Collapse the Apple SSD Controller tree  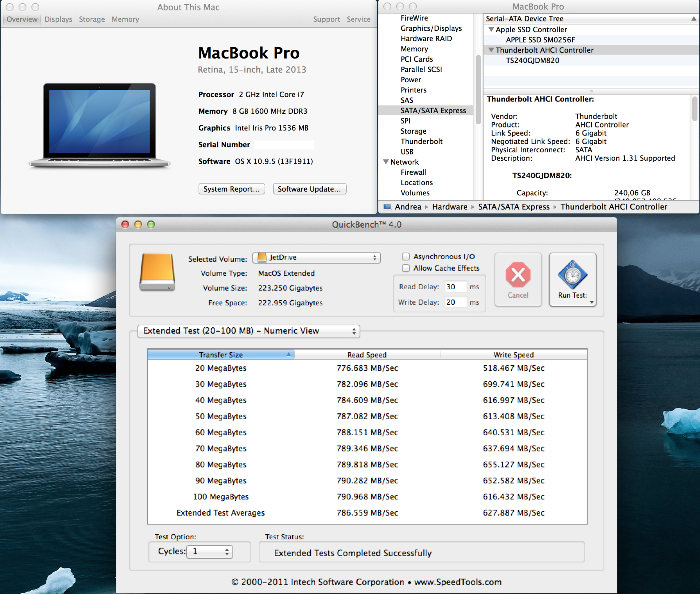coord(491,29)
